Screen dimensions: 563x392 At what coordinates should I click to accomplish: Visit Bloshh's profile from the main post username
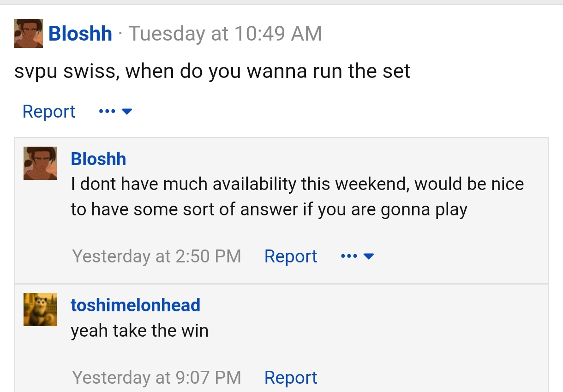(80, 34)
